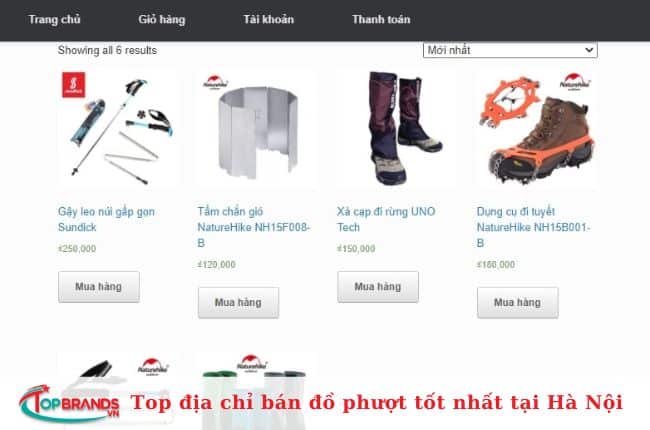
Task: Go to Giỏ hàng cart page
Action: tap(162, 19)
